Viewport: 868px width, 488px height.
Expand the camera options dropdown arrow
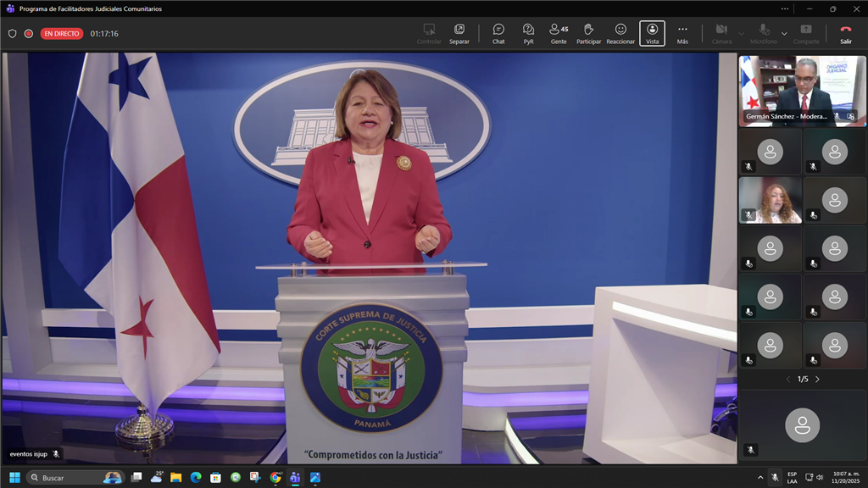[x=742, y=34]
